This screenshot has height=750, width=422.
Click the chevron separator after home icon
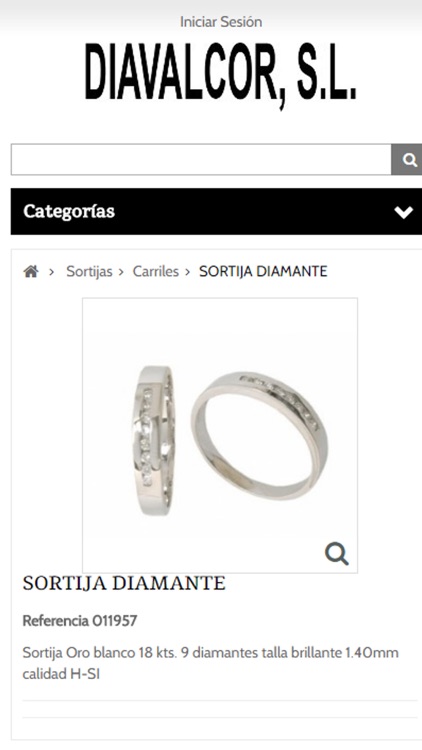click(x=51, y=272)
